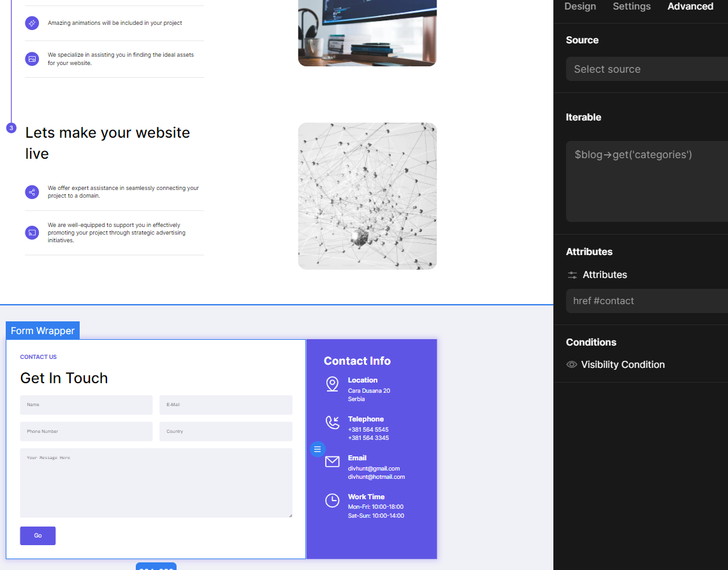Click the step 3 timeline marker
The width and height of the screenshot is (728, 570).
click(11, 128)
